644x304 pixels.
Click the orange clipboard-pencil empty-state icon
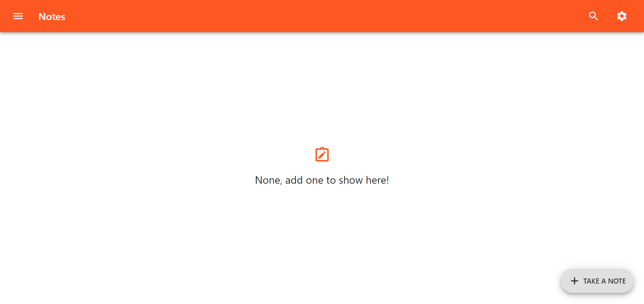[322, 155]
